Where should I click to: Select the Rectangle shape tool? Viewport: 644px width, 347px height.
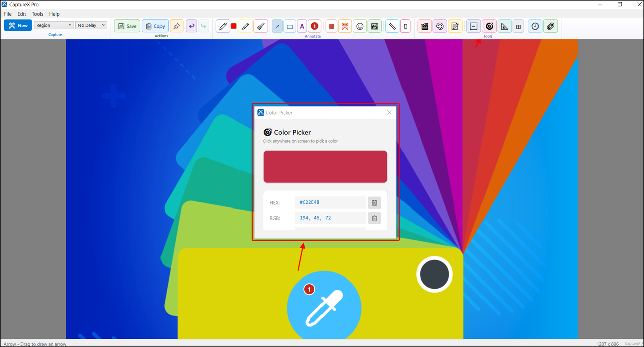[290, 26]
